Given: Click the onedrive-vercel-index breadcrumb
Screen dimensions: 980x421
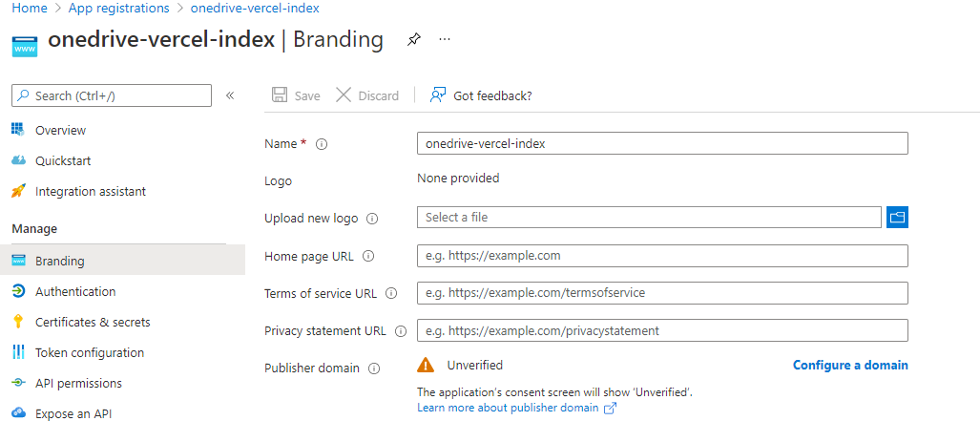Looking at the screenshot, I should pos(255,9).
